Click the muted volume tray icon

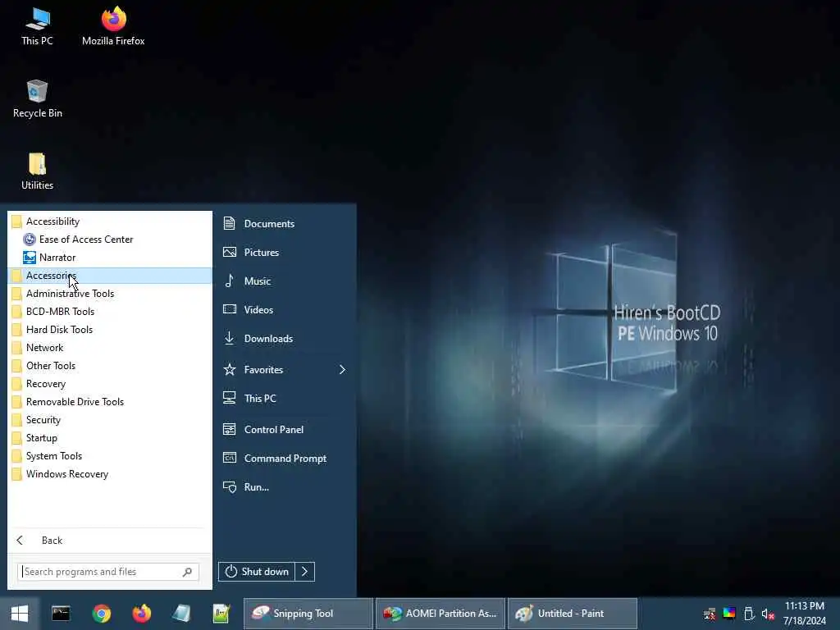point(768,614)
